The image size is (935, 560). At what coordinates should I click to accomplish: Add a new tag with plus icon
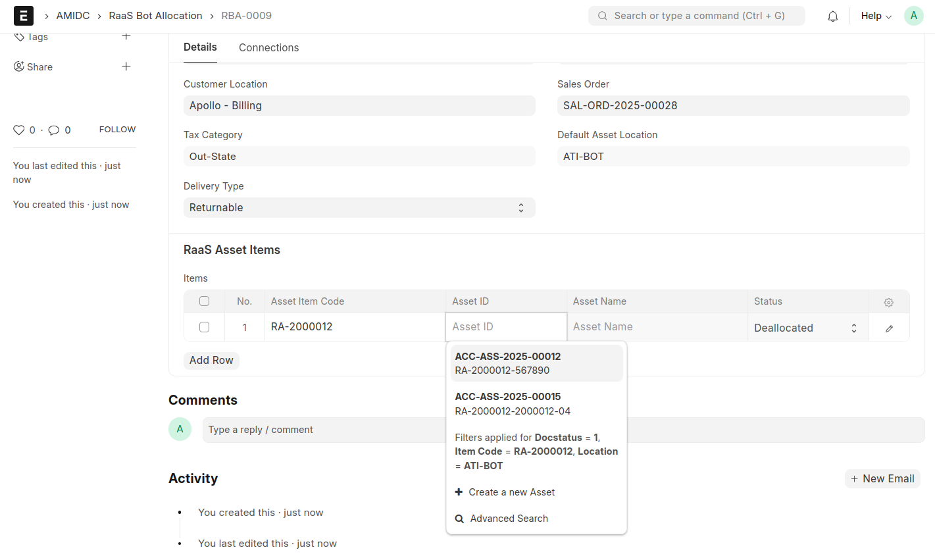coord(126,36)
